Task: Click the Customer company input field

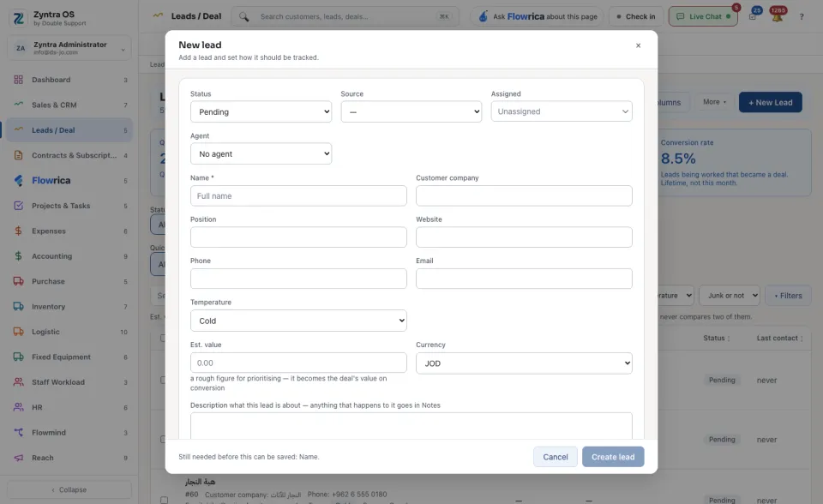Action: tap(524, 195)
